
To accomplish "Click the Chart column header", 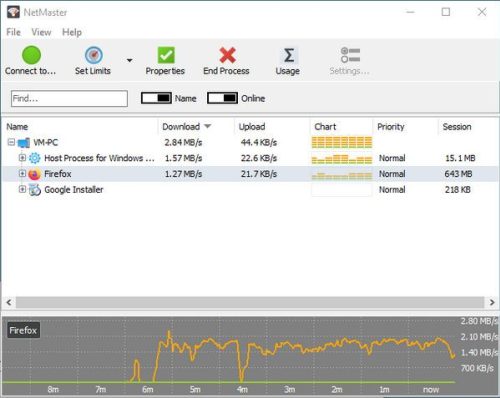I will [x=325, y=127].
